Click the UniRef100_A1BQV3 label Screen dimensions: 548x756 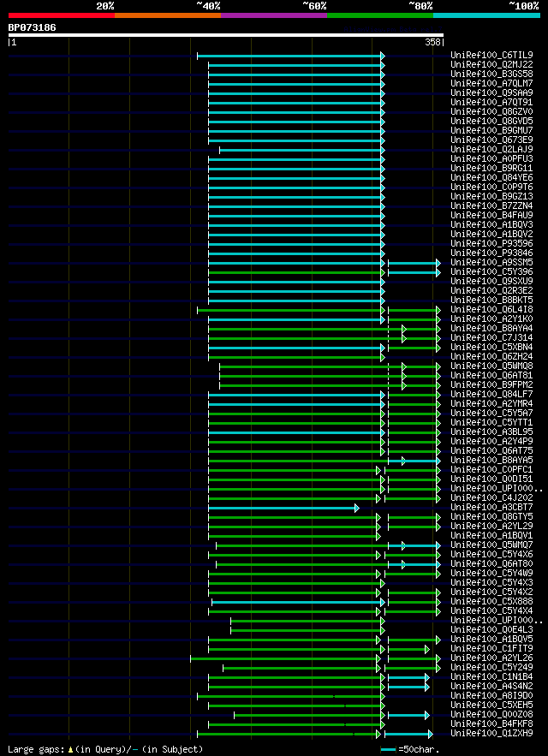(x=491, y=225)
